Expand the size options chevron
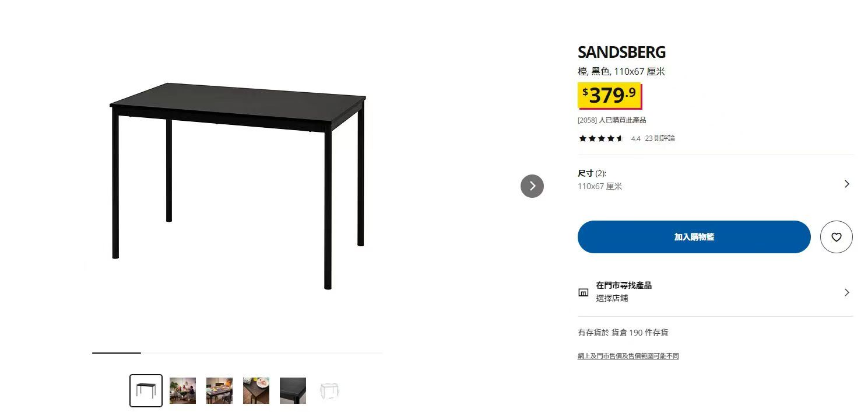This screenshot has height=412, width=868. [847, 184]
